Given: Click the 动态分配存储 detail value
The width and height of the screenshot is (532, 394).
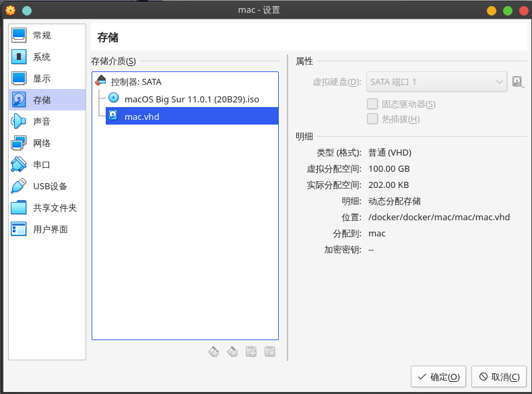Looking at the screenshot, I should [x=395, y=201].
